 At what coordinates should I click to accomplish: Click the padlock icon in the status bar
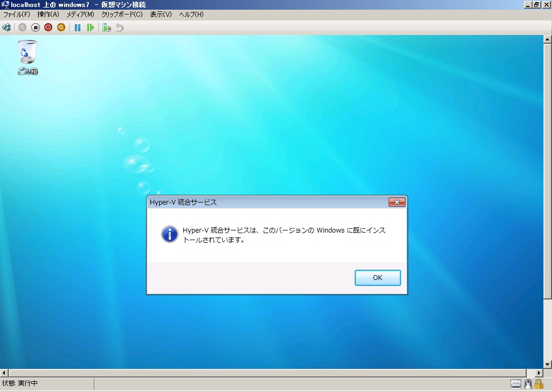click(x=539, y=383)
